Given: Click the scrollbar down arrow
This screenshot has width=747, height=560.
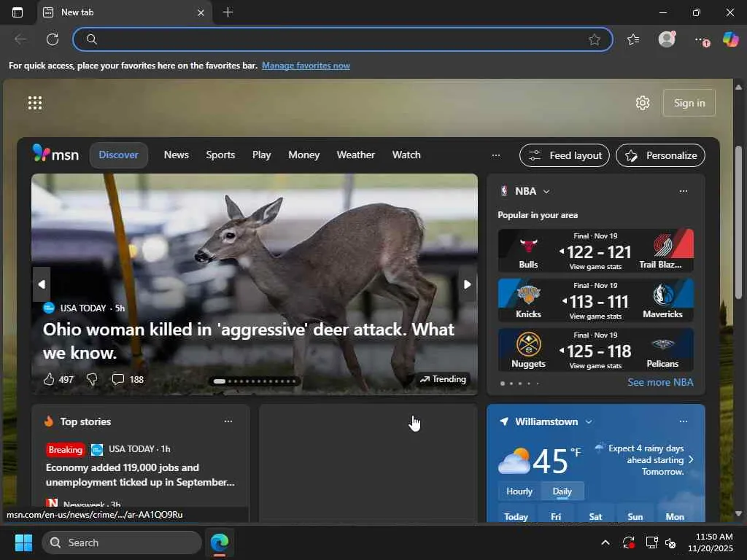Looking at the screenshot, I should [x=738, y=514].
